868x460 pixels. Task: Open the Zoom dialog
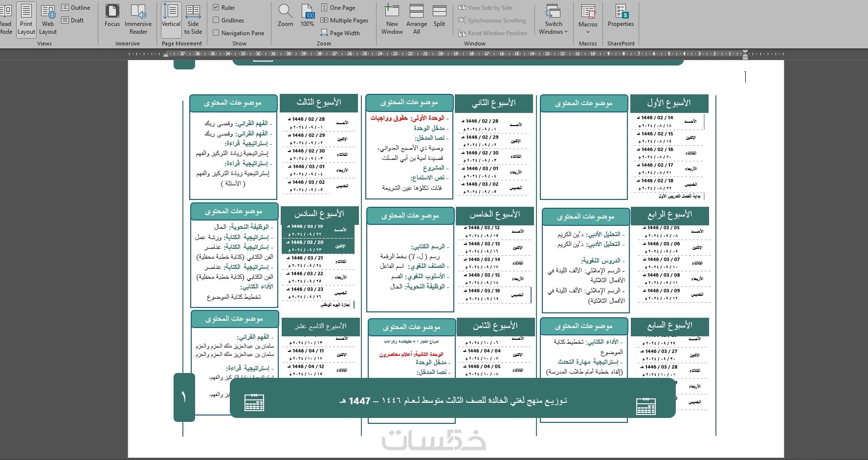tap(286, 16)
